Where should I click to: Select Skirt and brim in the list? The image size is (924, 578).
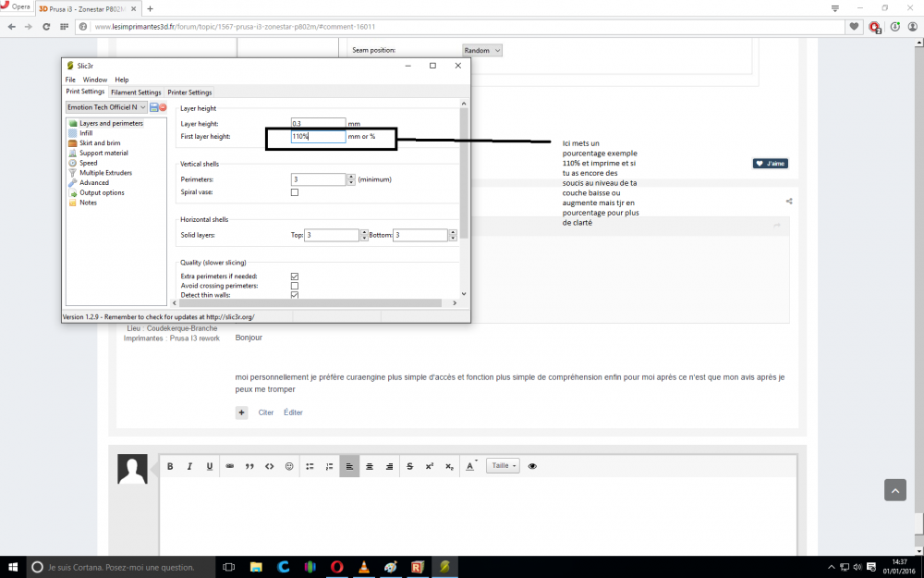[x=100, y=143]
